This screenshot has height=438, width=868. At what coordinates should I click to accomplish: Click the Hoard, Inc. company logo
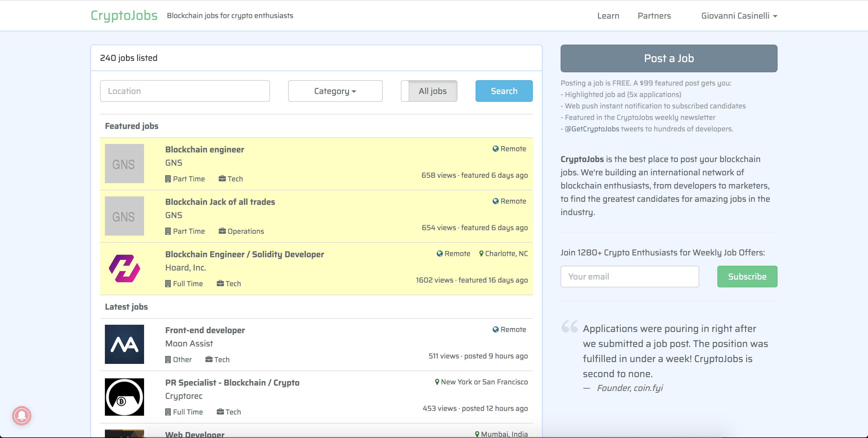[x=124, y=268]
